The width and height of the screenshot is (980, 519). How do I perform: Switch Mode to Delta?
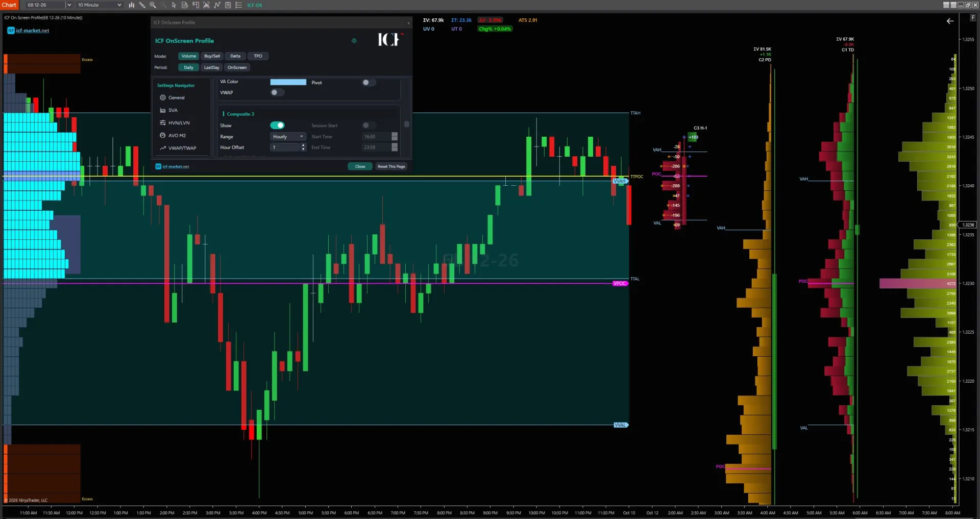235,56
